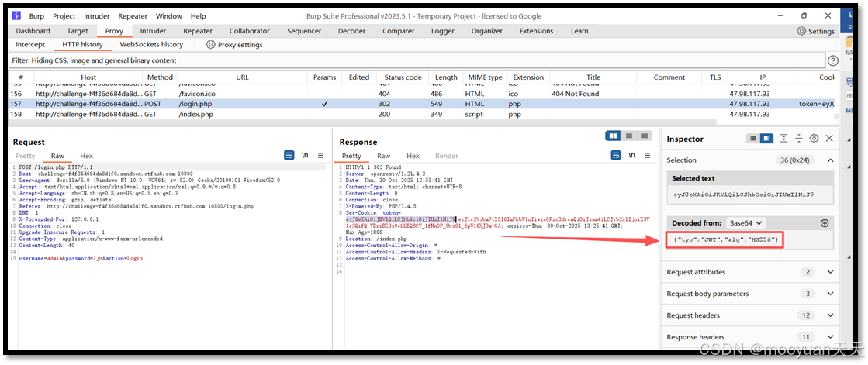868x365 pixels.
Task: Open the Window menu
Action: tap(169, 16)
